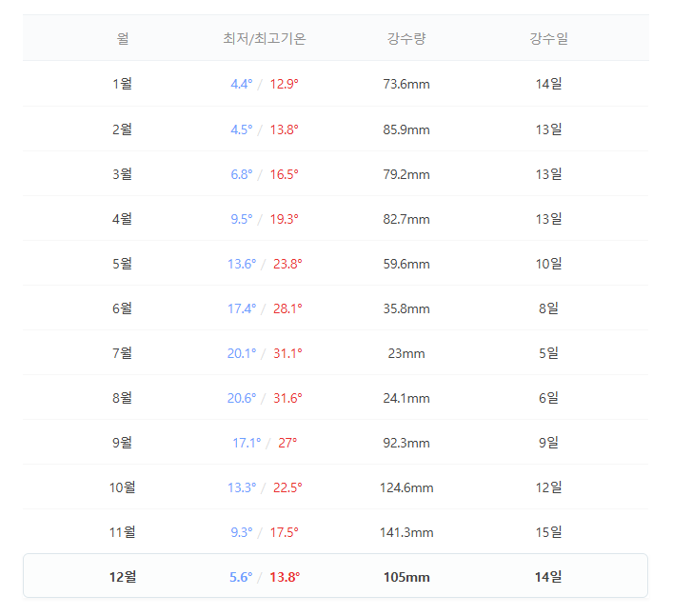Select the 3월 row label

(x=123, y=174)
